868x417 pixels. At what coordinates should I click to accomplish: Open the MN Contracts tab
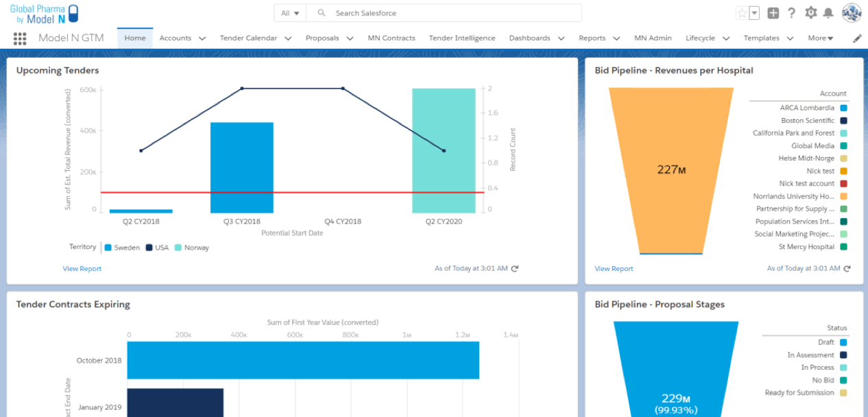[x=391, y=38]
